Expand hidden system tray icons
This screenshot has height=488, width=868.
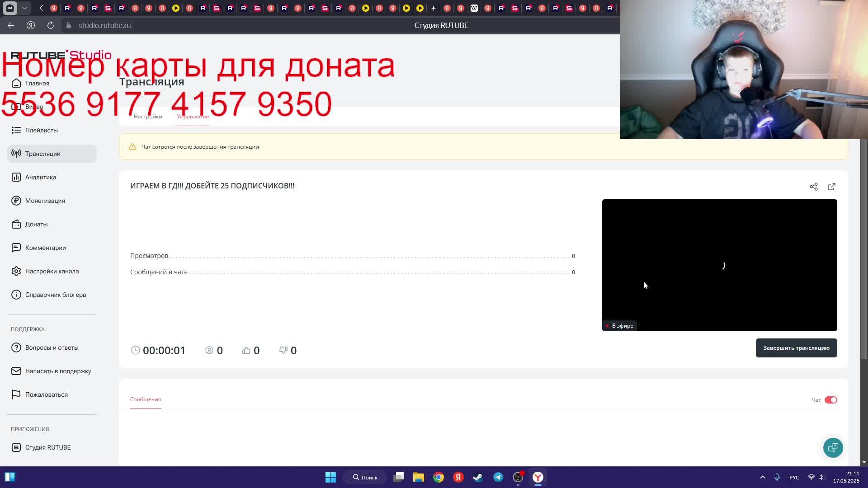(763, 477)
